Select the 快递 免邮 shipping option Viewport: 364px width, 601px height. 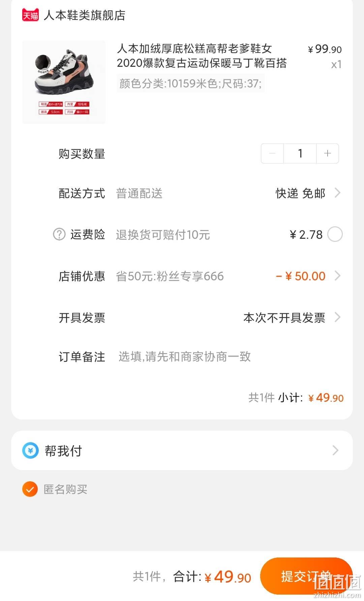point(300,193)
